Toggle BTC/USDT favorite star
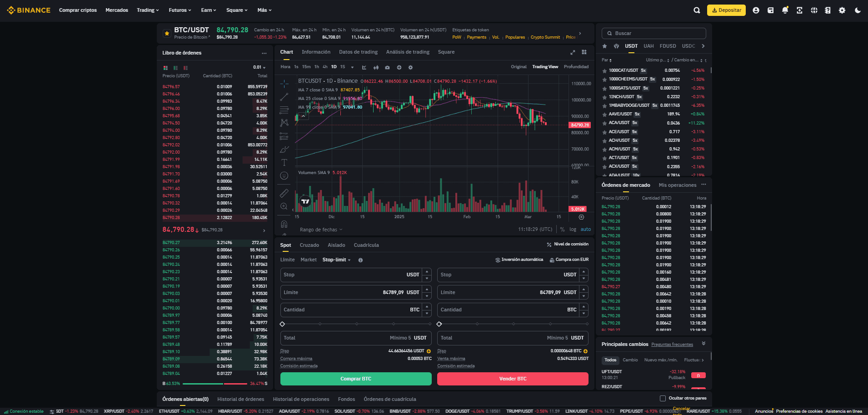The image size is (868, 415). (167, 33)
